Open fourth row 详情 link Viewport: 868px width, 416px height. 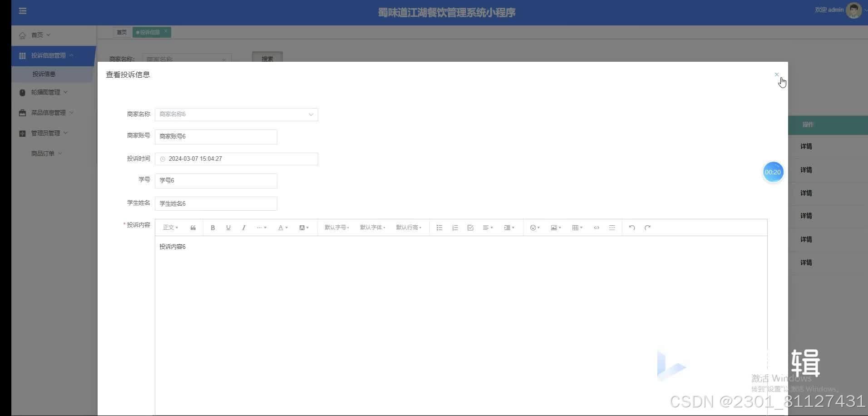click(806, 216)
